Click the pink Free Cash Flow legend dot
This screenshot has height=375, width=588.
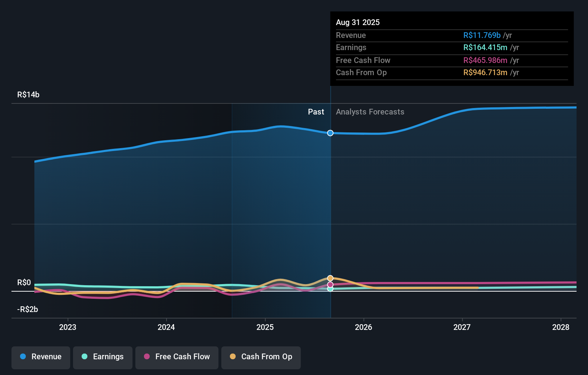[x=147, y=356]
